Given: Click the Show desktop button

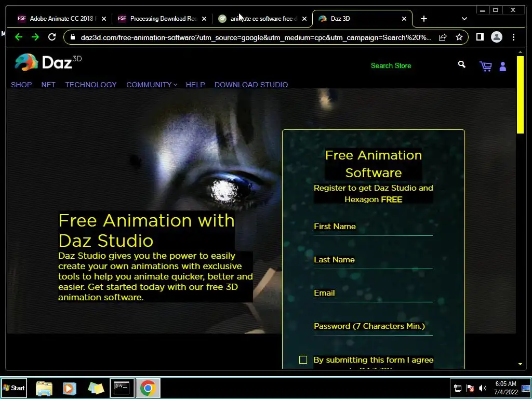Looking at the screenshot, I should tap(526, 388).
